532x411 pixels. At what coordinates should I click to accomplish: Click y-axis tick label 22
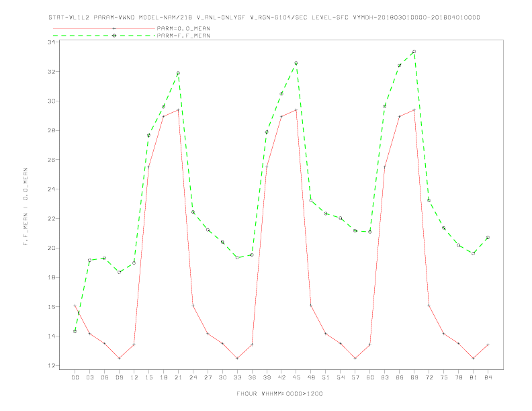(x=52, y=219)
